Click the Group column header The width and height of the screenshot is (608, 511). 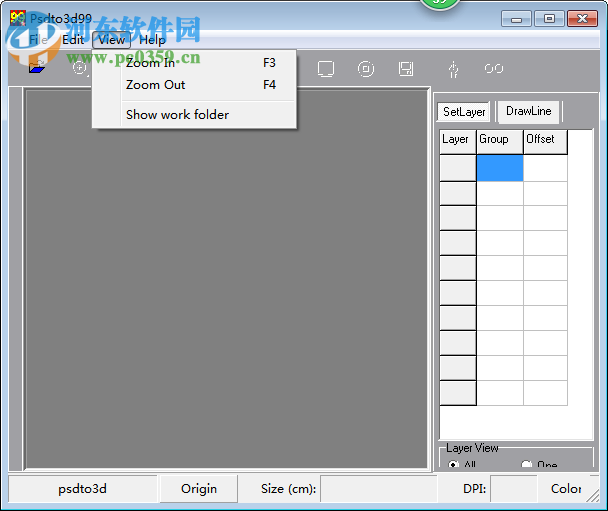(499, 142)
